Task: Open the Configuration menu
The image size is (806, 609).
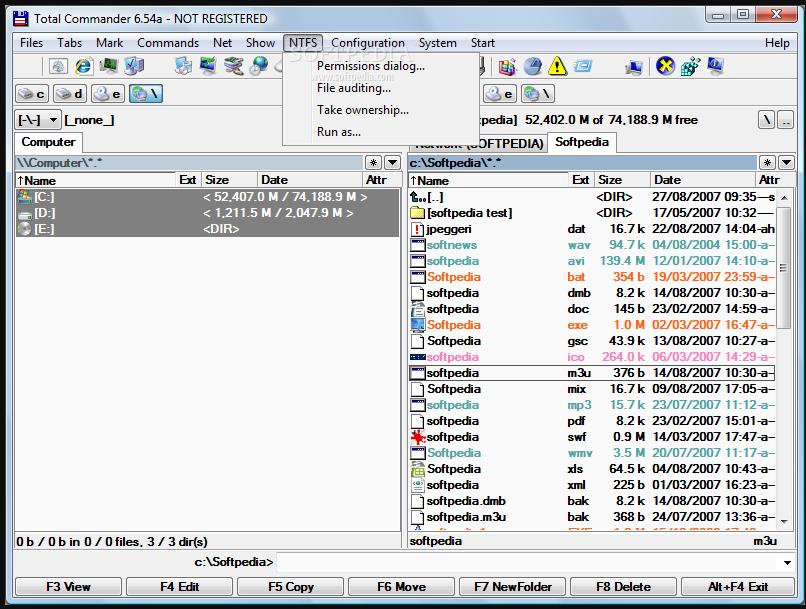Action: tap(368, 43)
